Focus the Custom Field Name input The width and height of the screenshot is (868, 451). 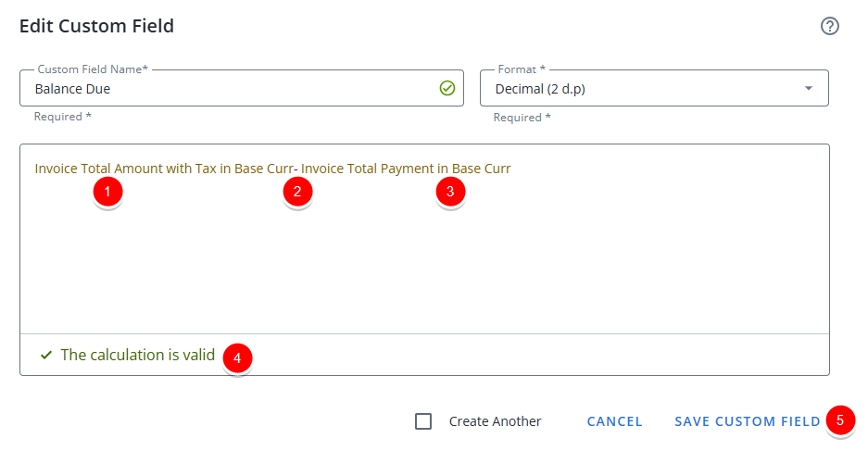(242, 88)
